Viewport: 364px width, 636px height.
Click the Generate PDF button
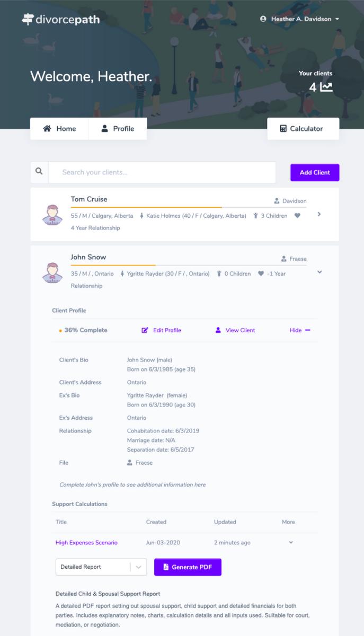[188, 567]
